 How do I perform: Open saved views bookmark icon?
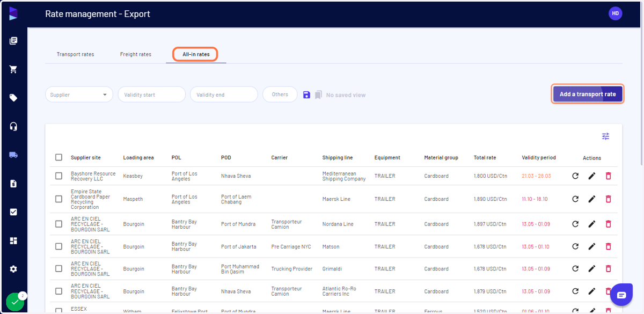318,94
